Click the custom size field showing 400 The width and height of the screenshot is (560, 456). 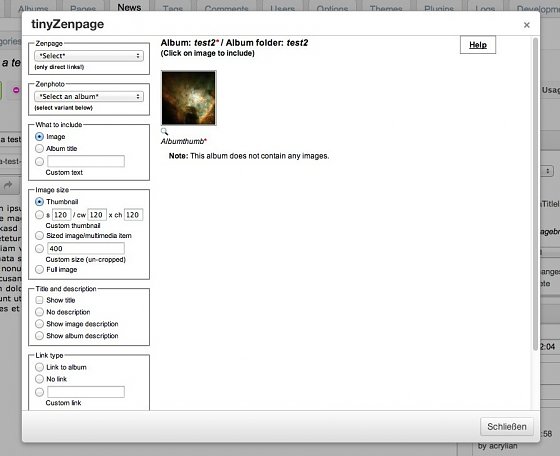click(86, 248)
